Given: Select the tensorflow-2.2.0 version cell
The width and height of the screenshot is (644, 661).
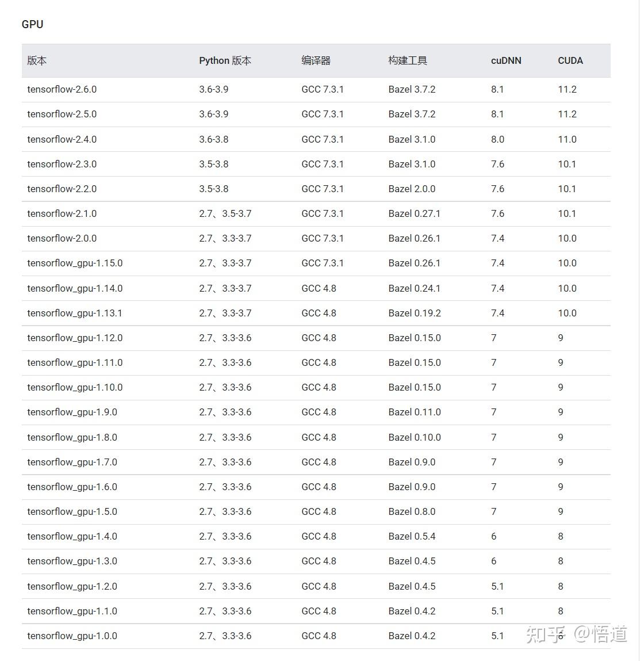Looking at the screenshot, I should (x=62, y=189).
